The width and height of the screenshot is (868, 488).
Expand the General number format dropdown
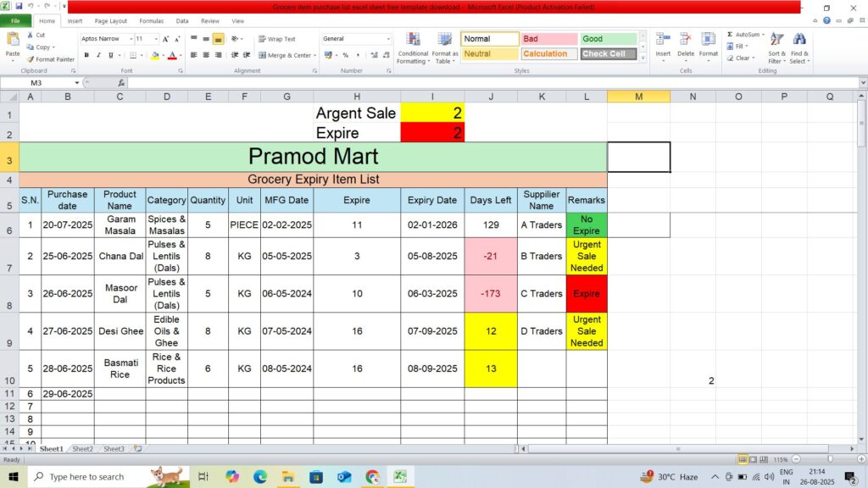[388, 39]
